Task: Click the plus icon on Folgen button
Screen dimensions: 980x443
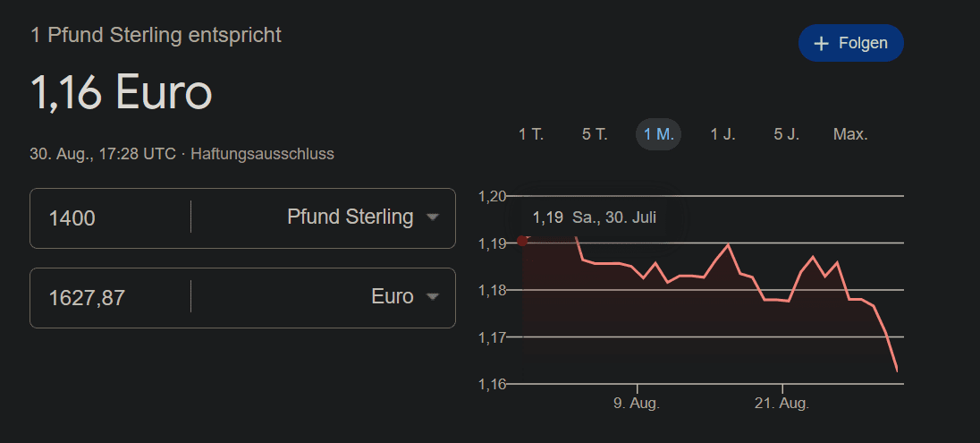Action: [x=821, y=43]
